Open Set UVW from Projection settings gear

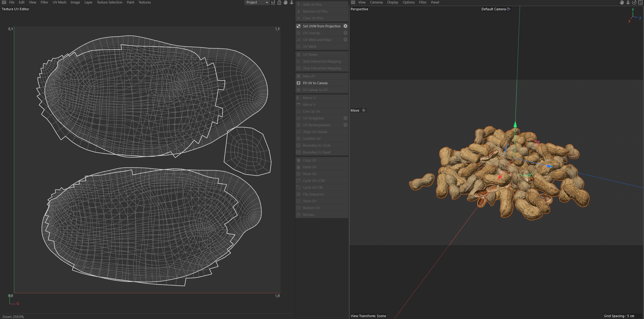tap(345, 26)
